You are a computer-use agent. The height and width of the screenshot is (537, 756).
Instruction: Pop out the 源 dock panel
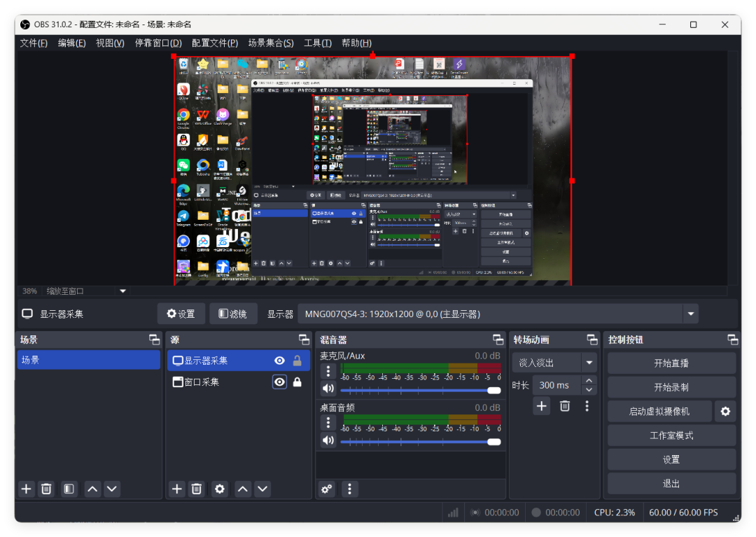[x=304, y=340]
